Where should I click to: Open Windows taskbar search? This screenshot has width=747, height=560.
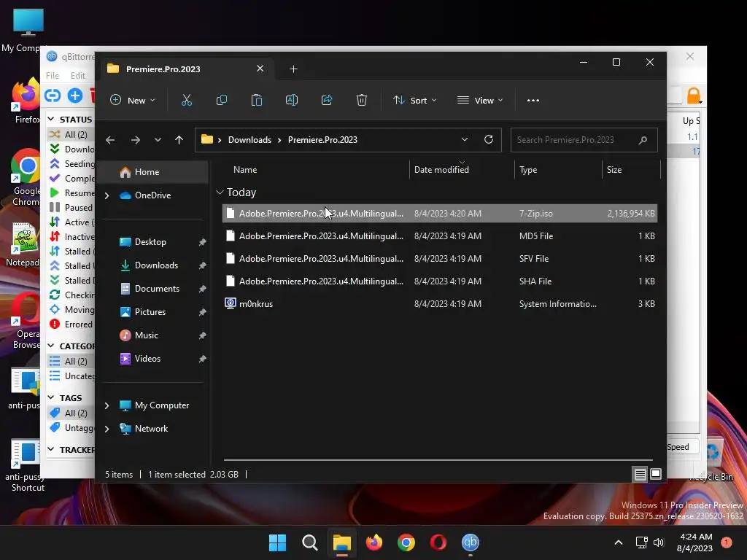pos(309,542)
